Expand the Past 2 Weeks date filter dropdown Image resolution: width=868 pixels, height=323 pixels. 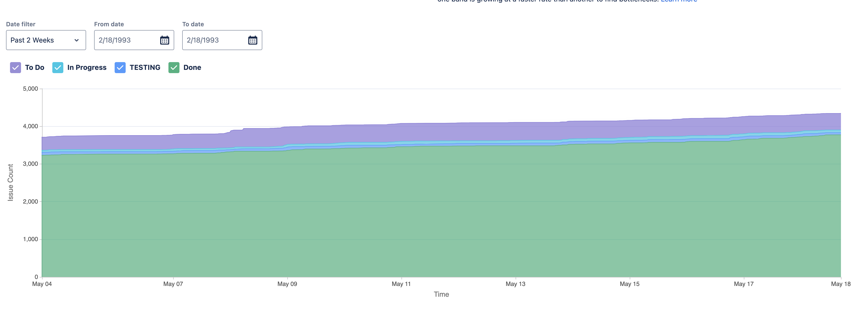(46, 40)
